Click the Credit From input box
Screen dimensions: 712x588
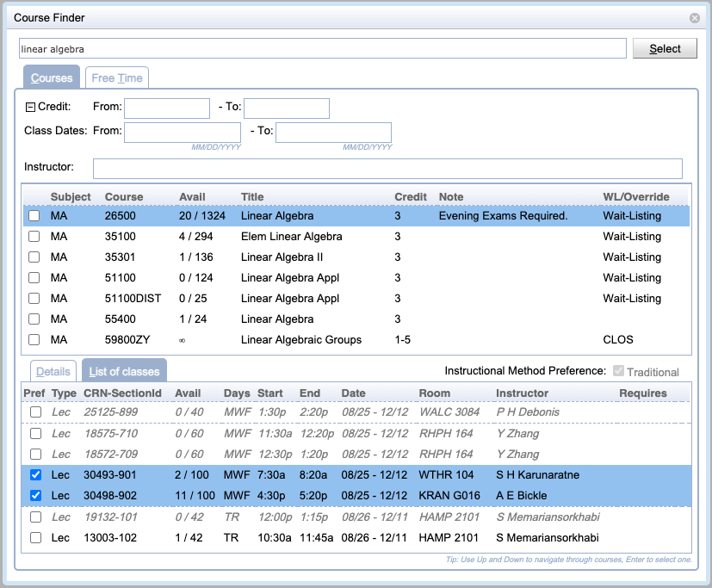[167, 108]
